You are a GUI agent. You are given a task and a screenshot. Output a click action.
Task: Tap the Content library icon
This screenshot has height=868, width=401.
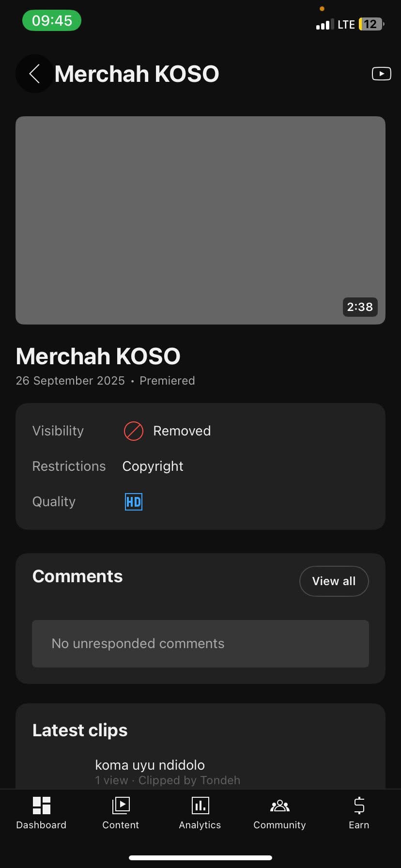[121, 806]
